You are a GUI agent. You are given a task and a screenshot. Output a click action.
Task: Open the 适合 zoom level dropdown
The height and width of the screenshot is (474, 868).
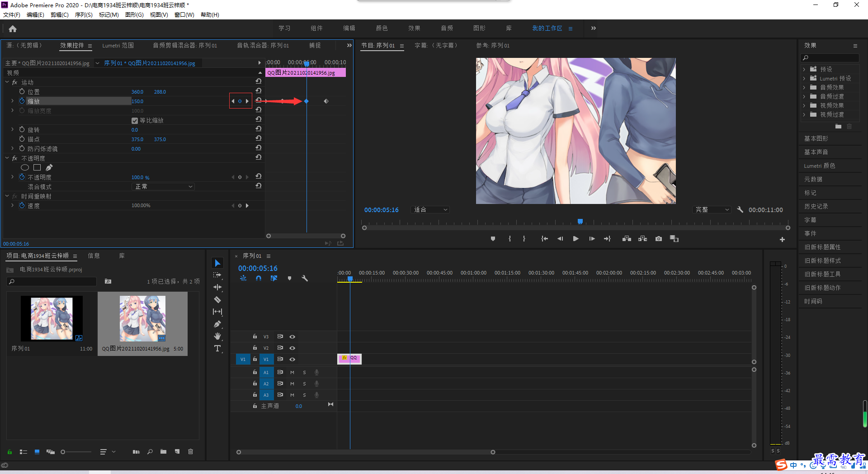click(430, 209)
